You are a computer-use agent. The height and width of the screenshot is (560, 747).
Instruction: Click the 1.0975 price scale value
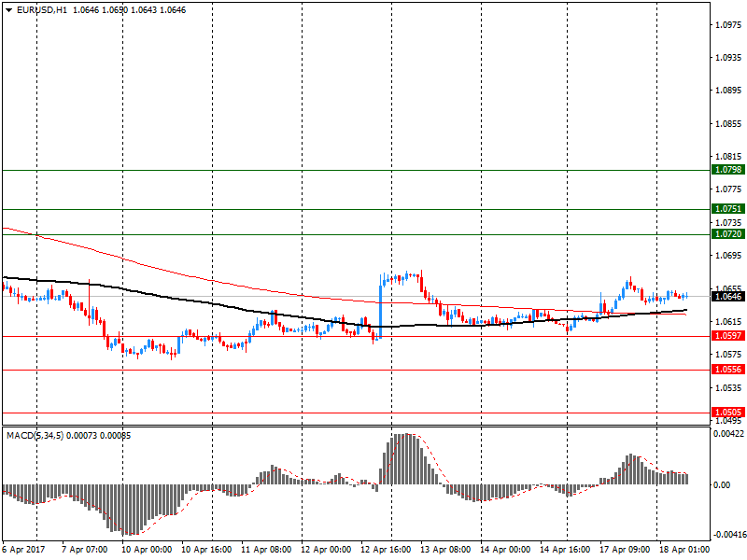point(729,25)
